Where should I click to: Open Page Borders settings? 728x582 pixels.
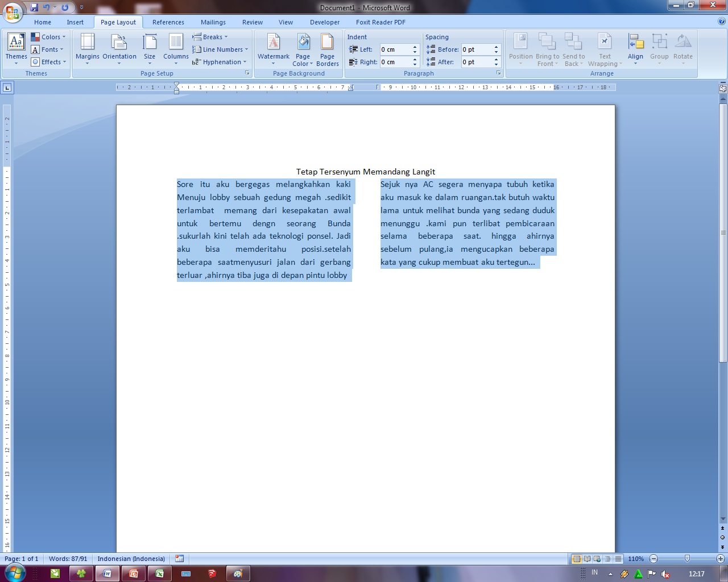point(327,49)
